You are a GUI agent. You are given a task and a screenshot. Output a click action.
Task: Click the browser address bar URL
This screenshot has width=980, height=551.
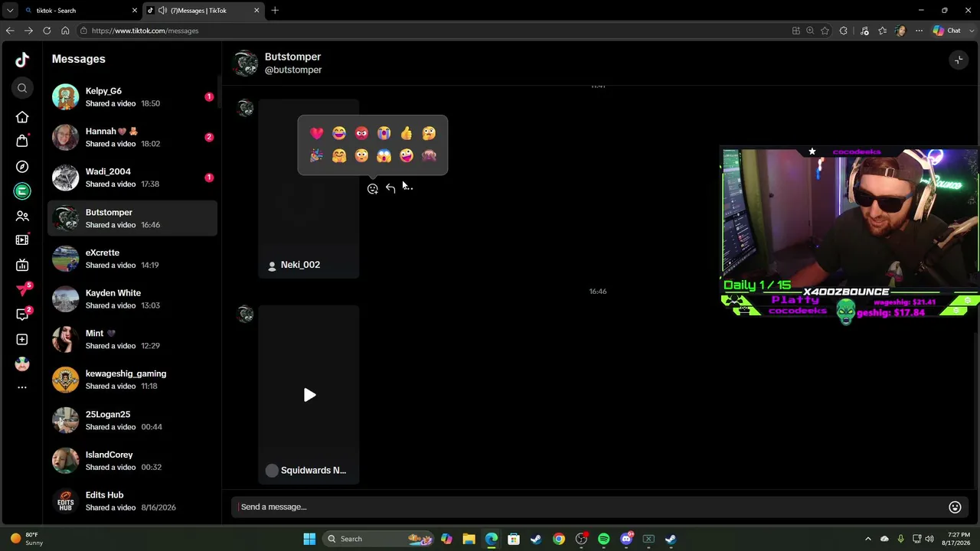click(145, 31)
